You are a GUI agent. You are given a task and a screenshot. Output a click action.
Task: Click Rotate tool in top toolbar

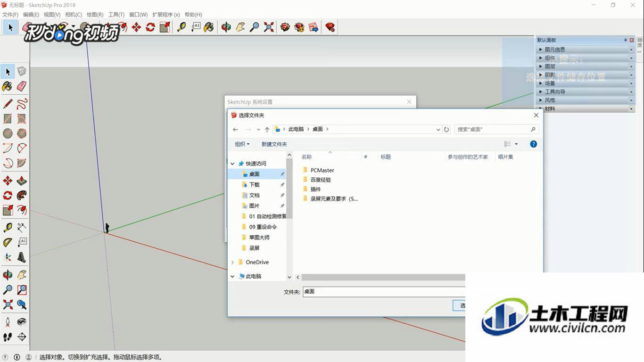[x=150, y=27]
